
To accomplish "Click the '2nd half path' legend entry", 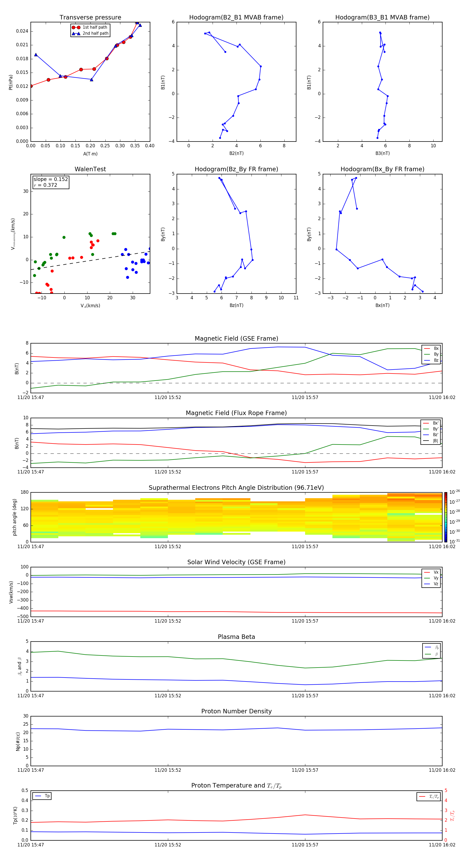I will pyautogui.click(x=90, y=33).
